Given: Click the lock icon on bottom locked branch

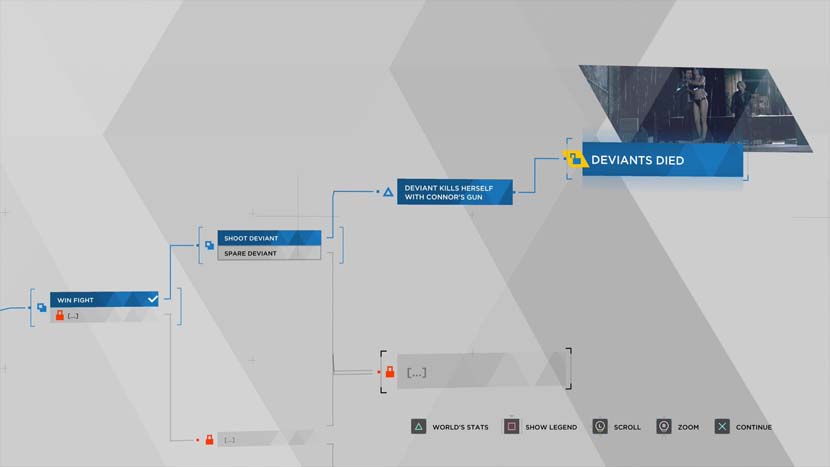Looking at the screenshot, I should coord(209,439).
